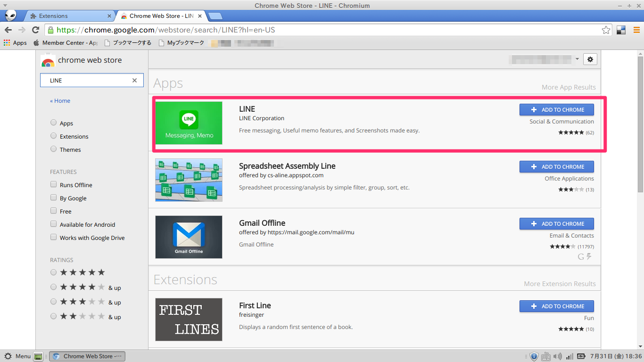Click the browser forward arrow
This screenshot has width=644, height=362.
22,30
